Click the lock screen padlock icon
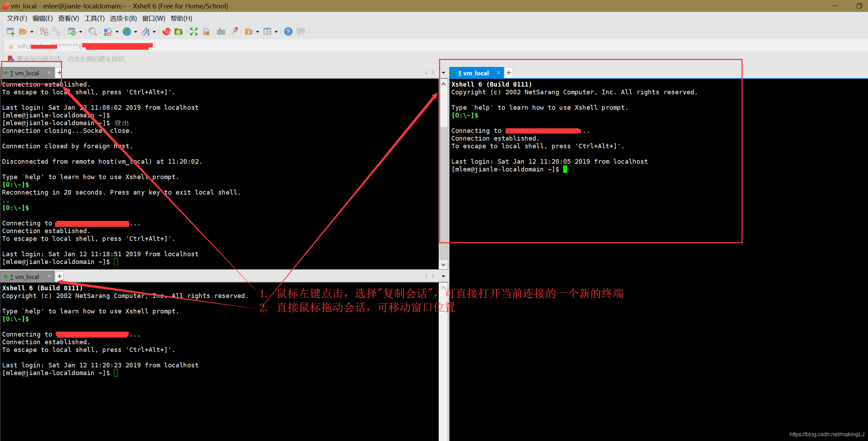868x441 pixels. (206, 32)
